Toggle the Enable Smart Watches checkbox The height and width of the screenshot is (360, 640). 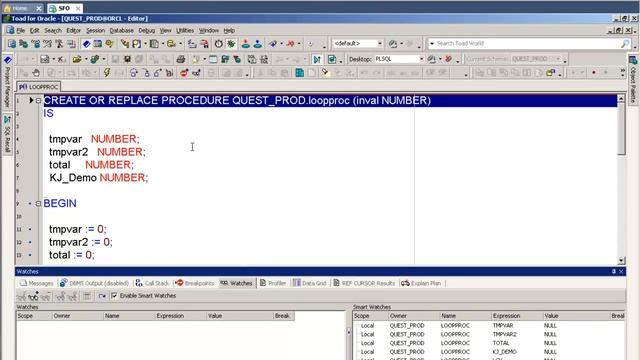pos(114,296)
